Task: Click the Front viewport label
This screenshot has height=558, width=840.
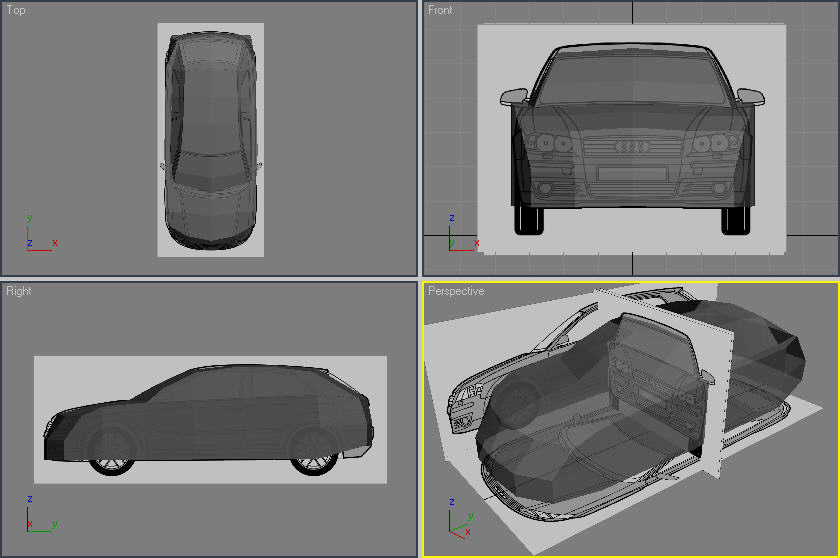Action: pyautogui.click(x=440, y=10)
